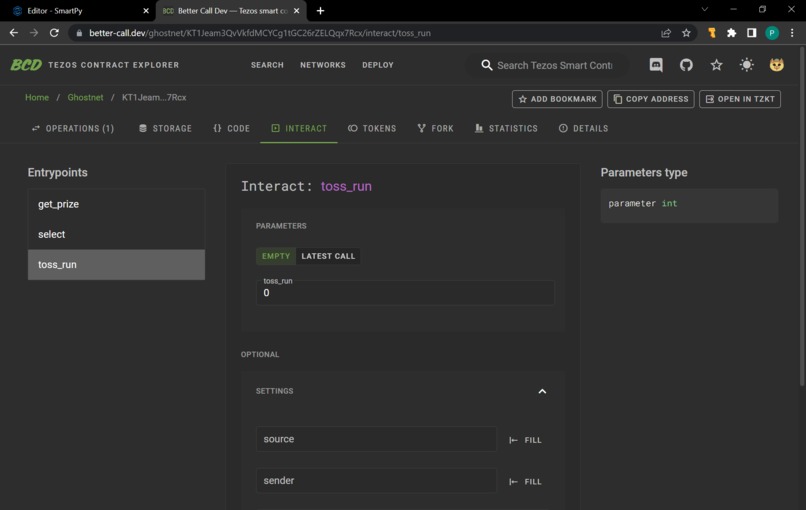Click the BCD logo icon
This screenshot has height=510, width=806.
click(x=26, y=65)
